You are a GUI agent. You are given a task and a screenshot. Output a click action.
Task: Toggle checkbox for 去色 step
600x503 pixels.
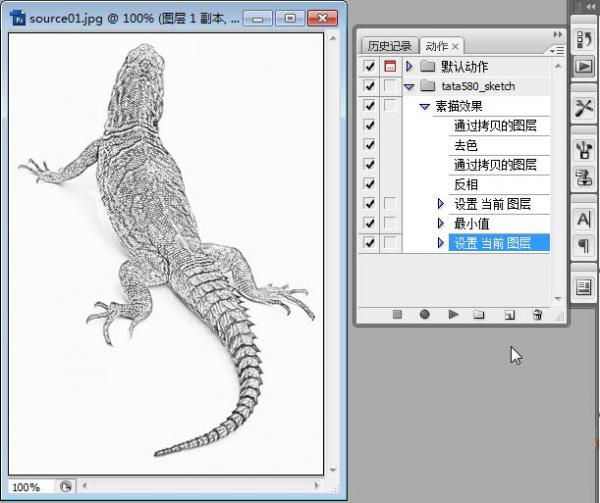(370, 145)
